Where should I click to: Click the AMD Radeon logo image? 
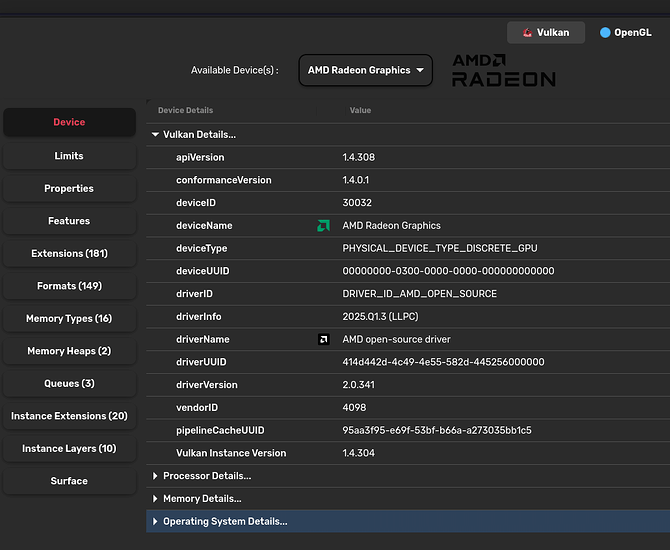coord(504,70)
